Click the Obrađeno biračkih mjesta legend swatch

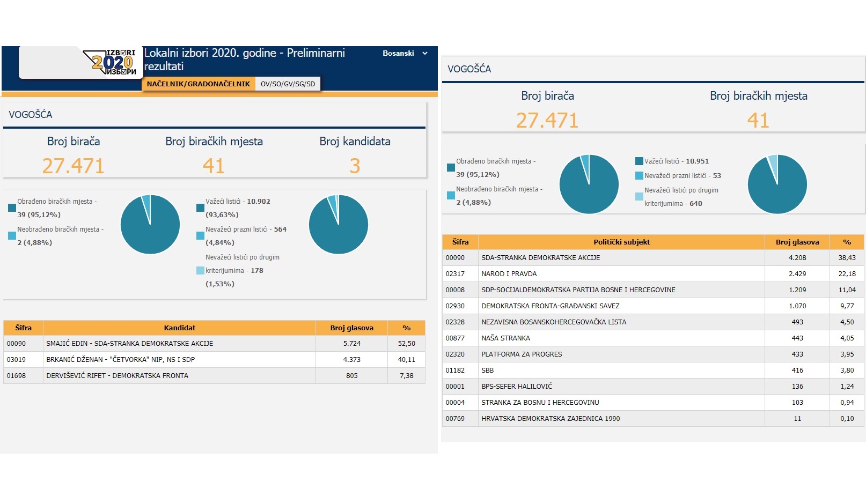point(12,208)
